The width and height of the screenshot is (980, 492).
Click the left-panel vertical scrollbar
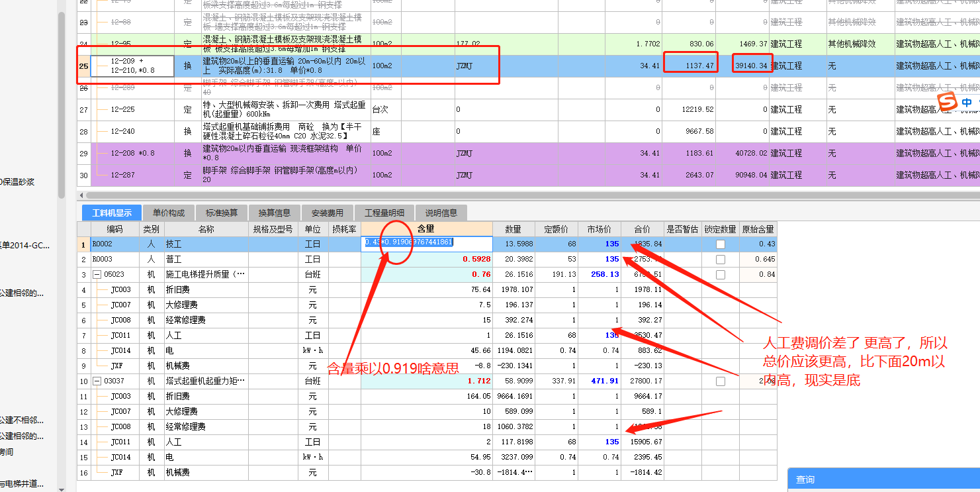point(62,106)
